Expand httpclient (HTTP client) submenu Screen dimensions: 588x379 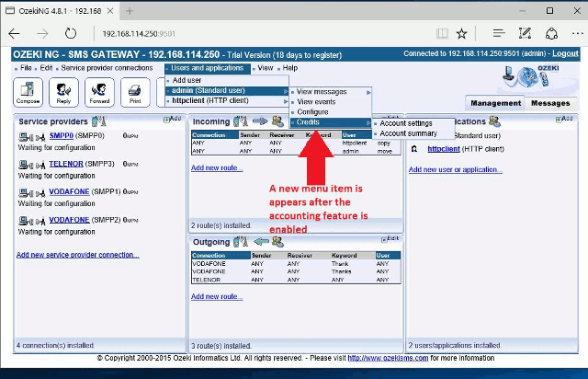click(227, 100)
